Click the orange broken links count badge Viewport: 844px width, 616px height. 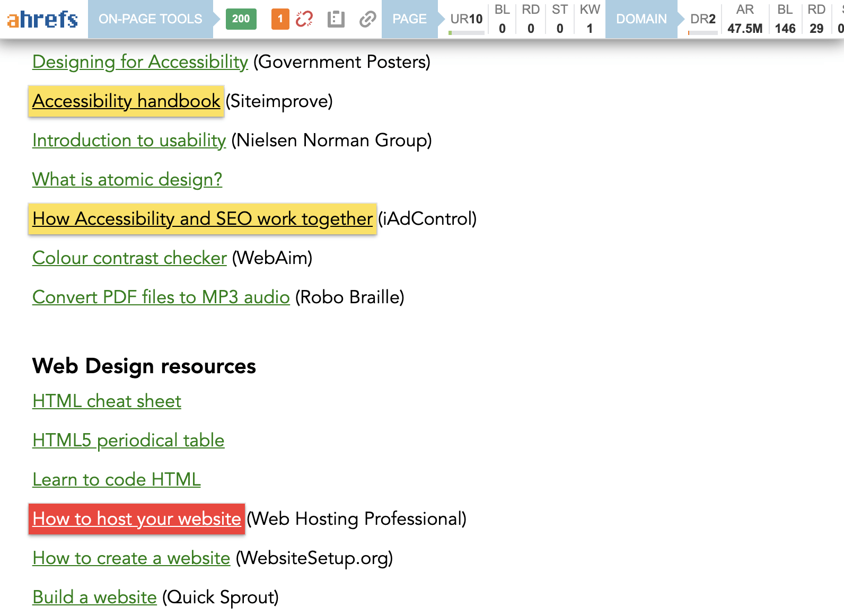pos(280,19)
